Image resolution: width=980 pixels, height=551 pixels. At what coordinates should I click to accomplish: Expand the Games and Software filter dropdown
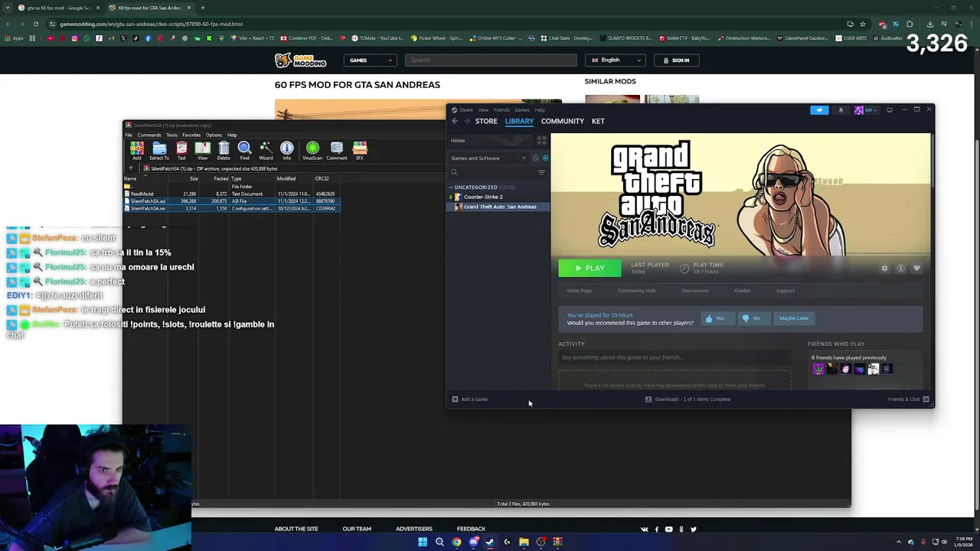(488, 158)
